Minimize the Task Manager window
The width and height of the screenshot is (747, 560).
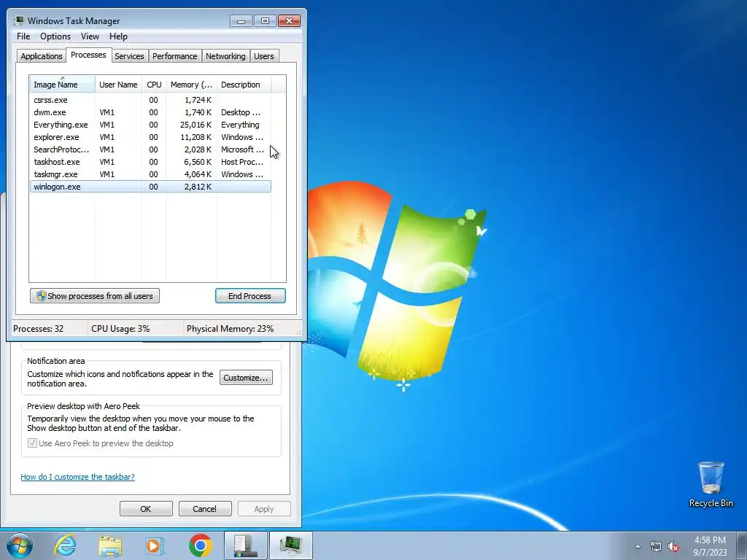pos(241,21)
